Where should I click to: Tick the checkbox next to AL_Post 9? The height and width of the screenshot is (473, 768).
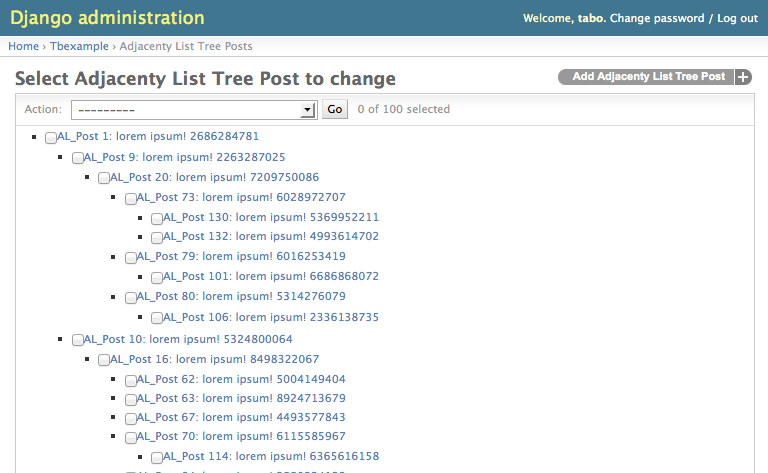tap(78, 158)
